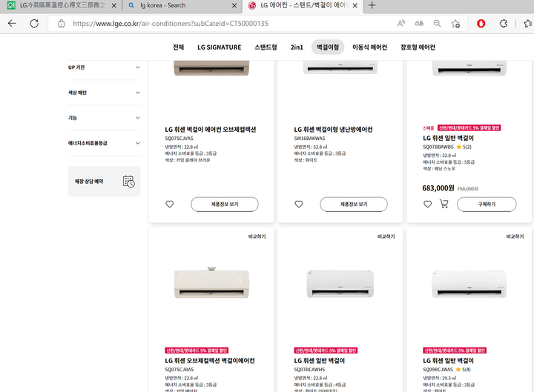Screen dimensions: 534x392
Task: Toggle 비교하기 for the SQ07SCJBAS card
Action: point(257,236)
